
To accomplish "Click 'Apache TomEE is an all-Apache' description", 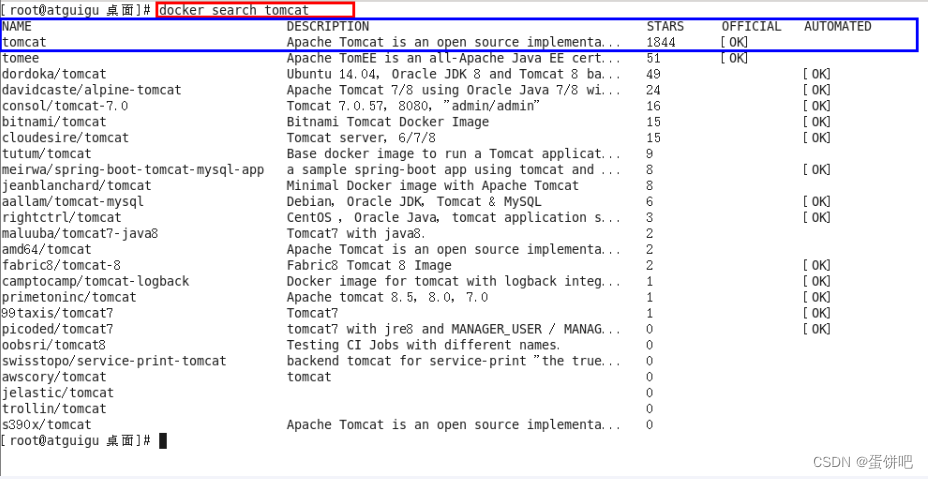I will tap(454, 59).
